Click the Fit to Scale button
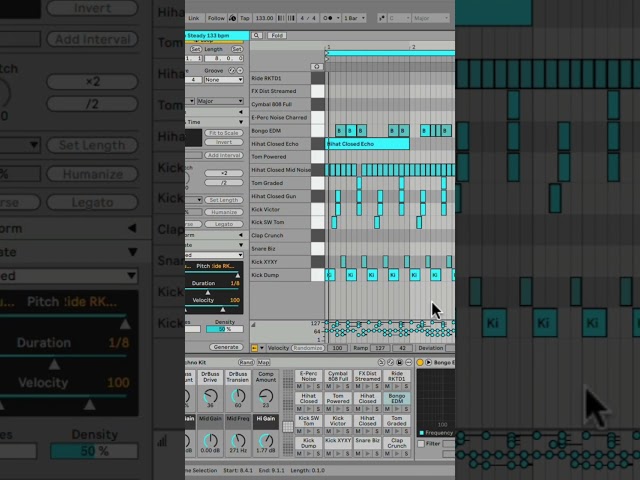Screen dimensions: 640x480 (224, 133)
